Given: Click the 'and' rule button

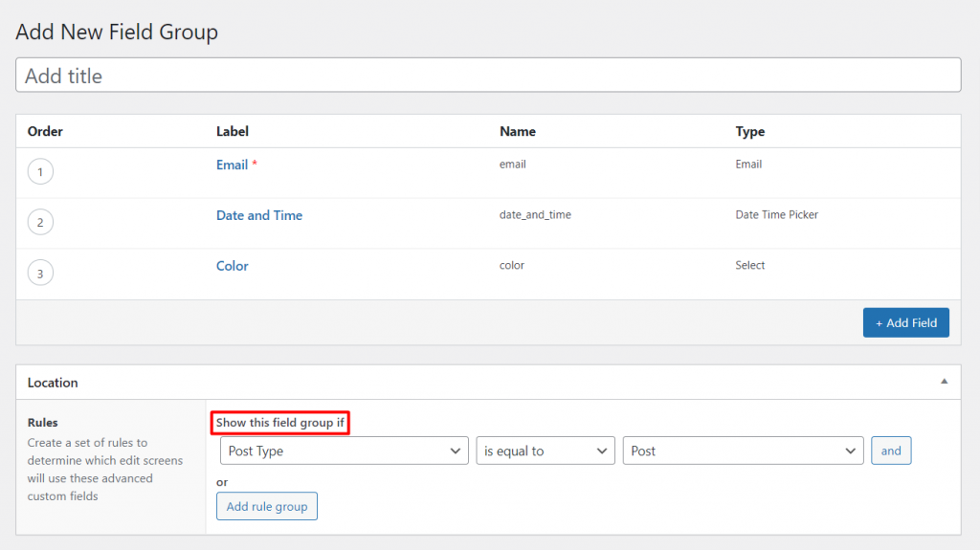Looking at the screenshot, I should [x=891, y=451].
